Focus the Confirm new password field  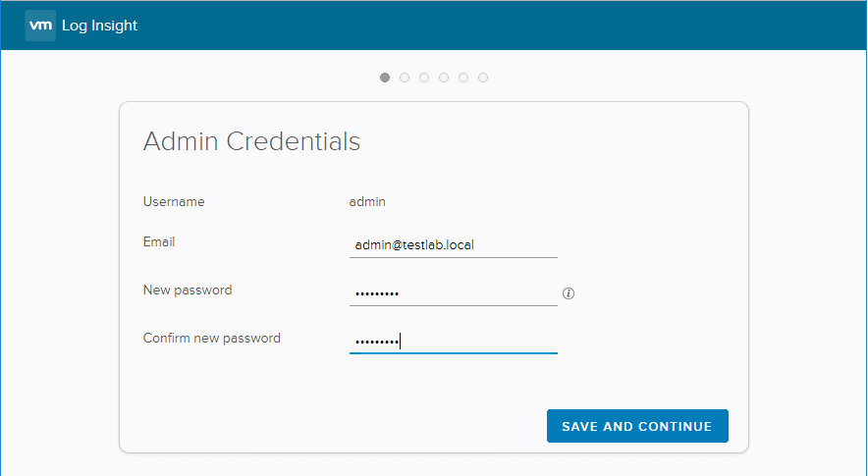point(453,341)
